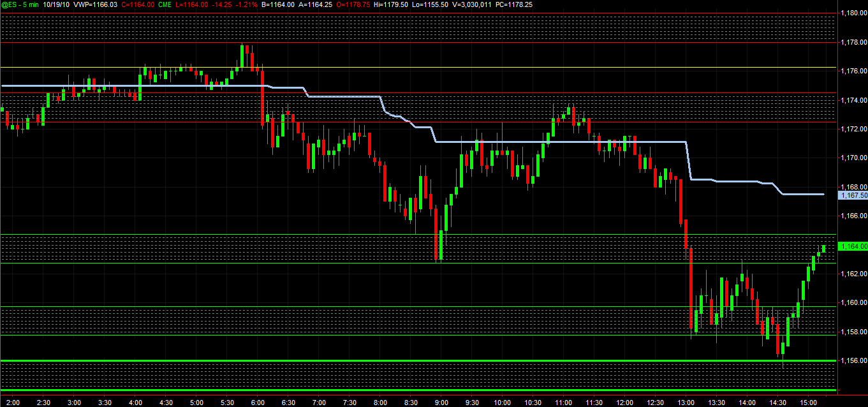Image resolution: width=868 pixels, height=407 pixels.
Task: Click the 4:00 time axis label
Action: [135, 403]
